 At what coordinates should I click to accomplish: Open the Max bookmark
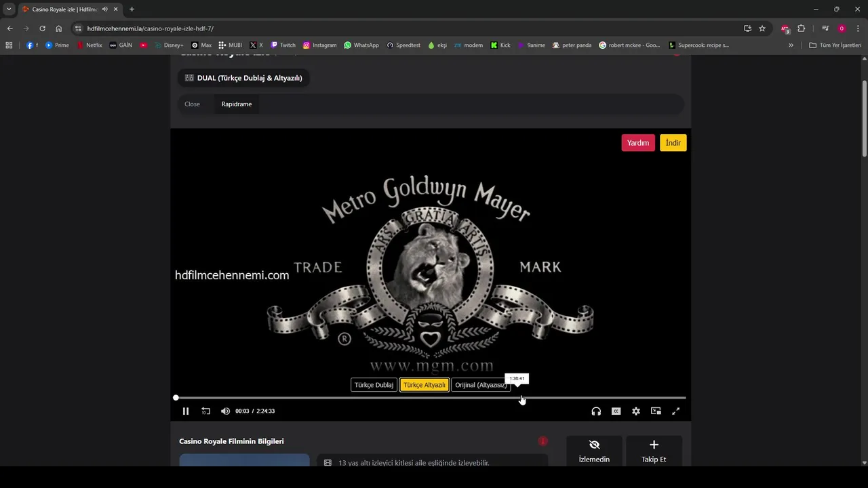201,45
